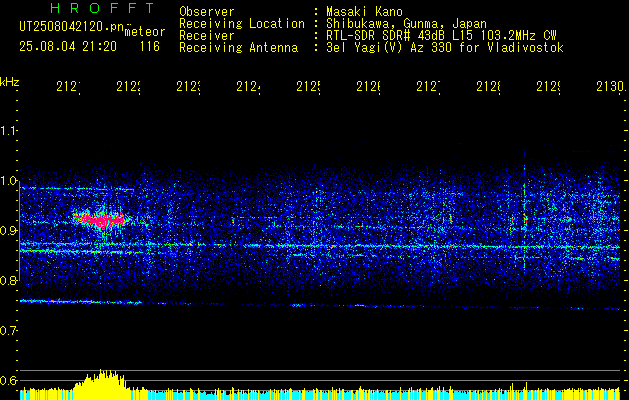Click the 2127 time axis label
Image resolution: width=629 pixels, height=400 pixels.
click(x=428, y=87)
